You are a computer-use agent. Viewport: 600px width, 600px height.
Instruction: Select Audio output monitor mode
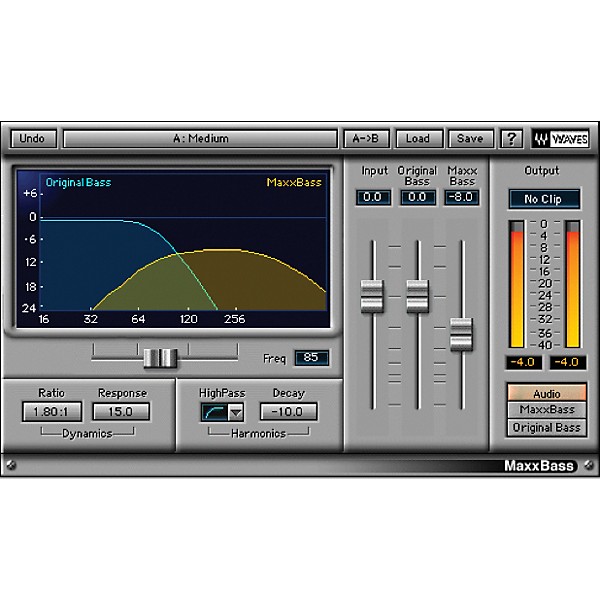[x=547, y=393]
